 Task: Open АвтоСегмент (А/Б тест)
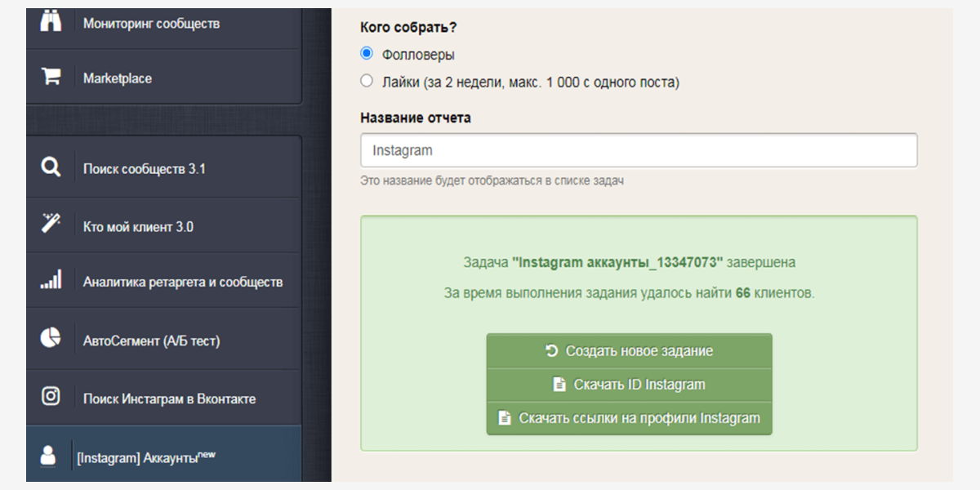(x=164, y=340)
